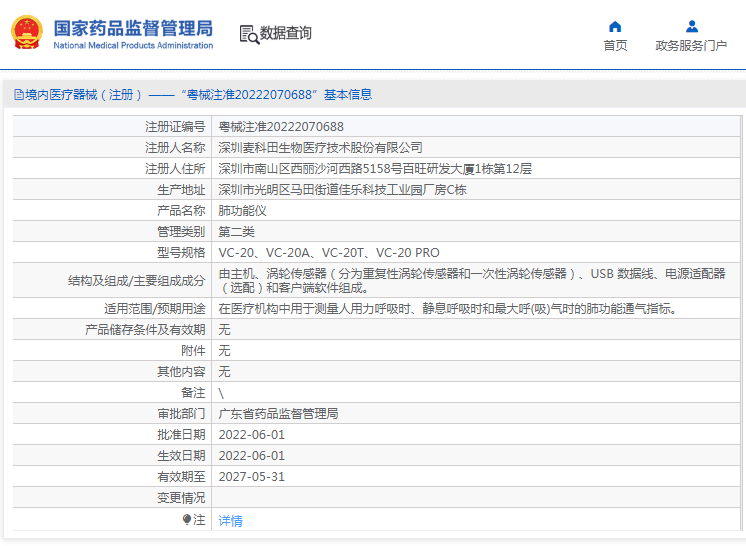The width and height of the screenshot is (746, 546).
Task: Click the 变更情况 label
Action: pyautogui.click(x=181, y=498)
